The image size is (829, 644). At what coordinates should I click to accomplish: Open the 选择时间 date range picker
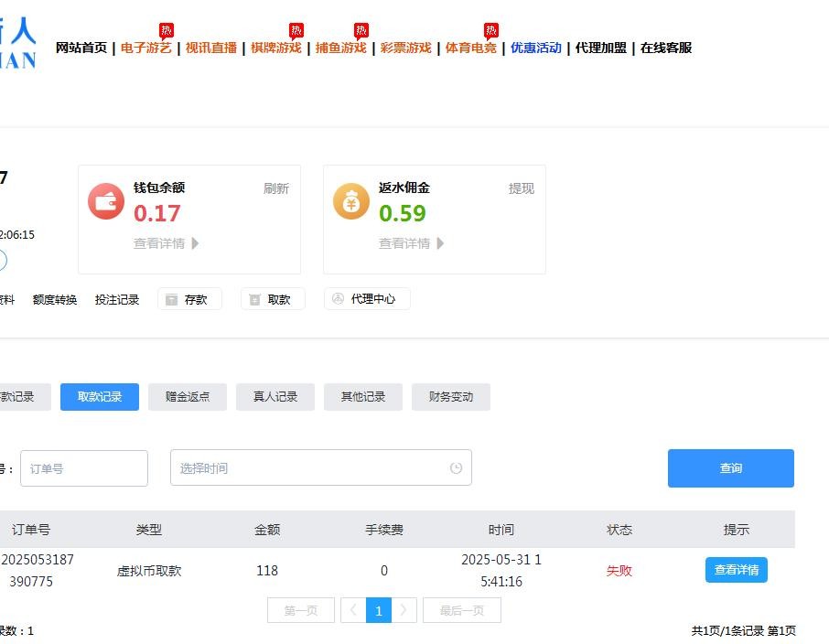point(311,468)
